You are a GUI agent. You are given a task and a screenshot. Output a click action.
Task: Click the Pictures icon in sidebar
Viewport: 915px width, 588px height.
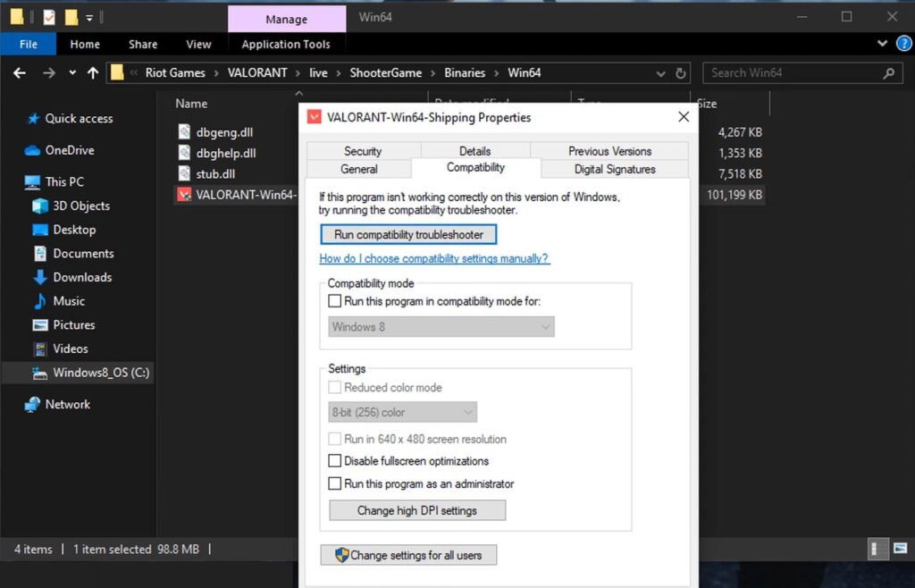click(x=39, y=325)
